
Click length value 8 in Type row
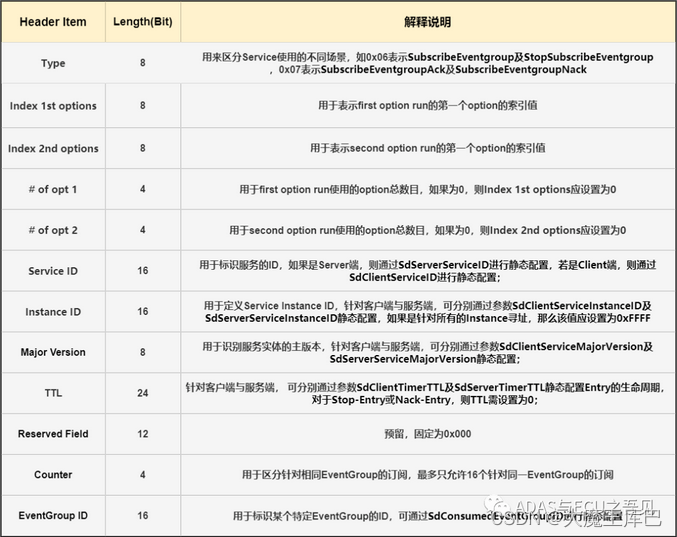click(x=142, y=63)
